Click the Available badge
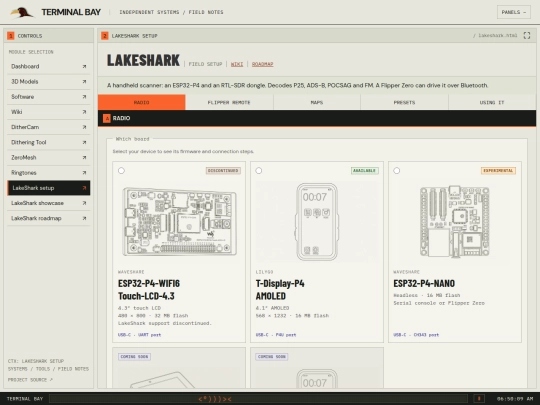The width and height of the screenshot is (540, 405). (364, 170)
